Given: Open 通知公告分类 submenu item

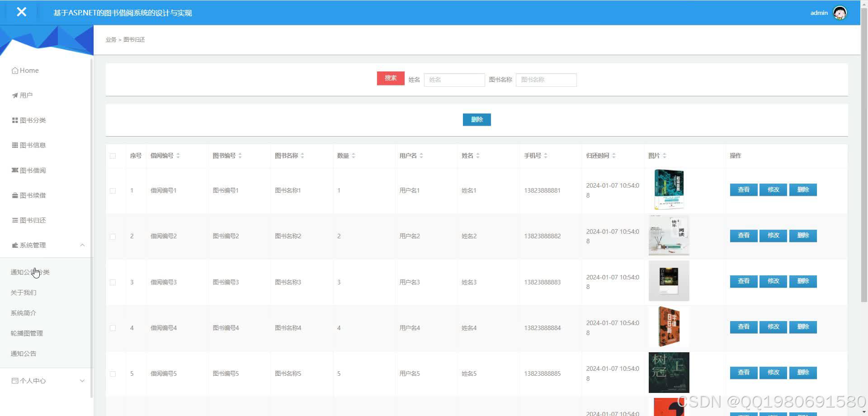Looking at the screenshot, I should 30,272.
